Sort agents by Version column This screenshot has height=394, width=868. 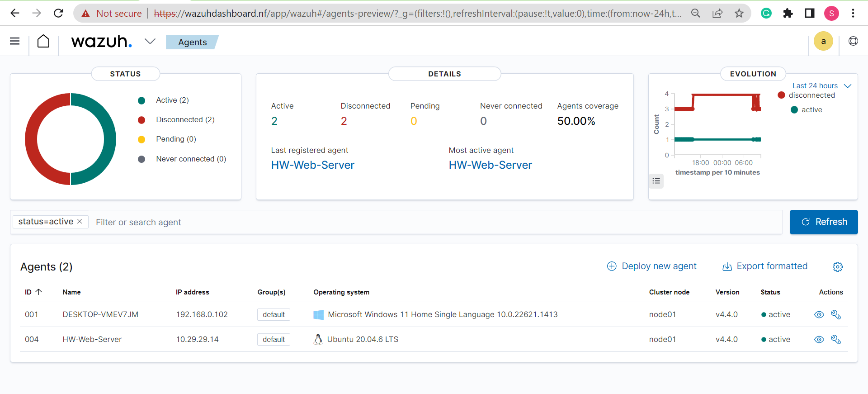pyautogui.click(x=727, y=292)
